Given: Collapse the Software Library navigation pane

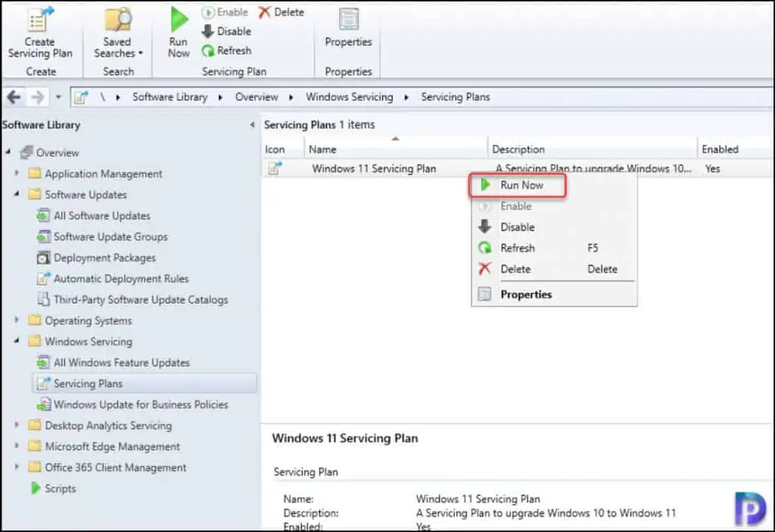Looking at the screenshot, I should pos(252,125).
